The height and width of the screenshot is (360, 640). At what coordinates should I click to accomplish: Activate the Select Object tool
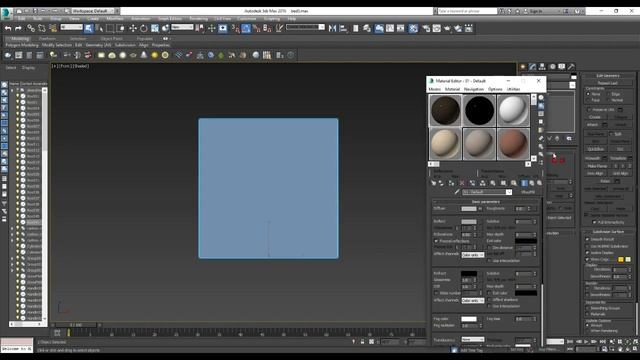tap(89, 28)
